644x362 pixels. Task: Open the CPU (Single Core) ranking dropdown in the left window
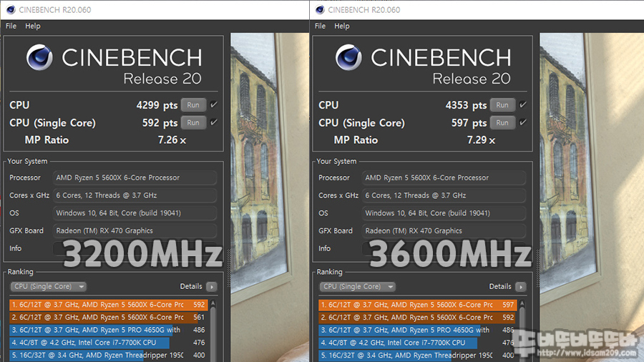[x=48, y=286]
